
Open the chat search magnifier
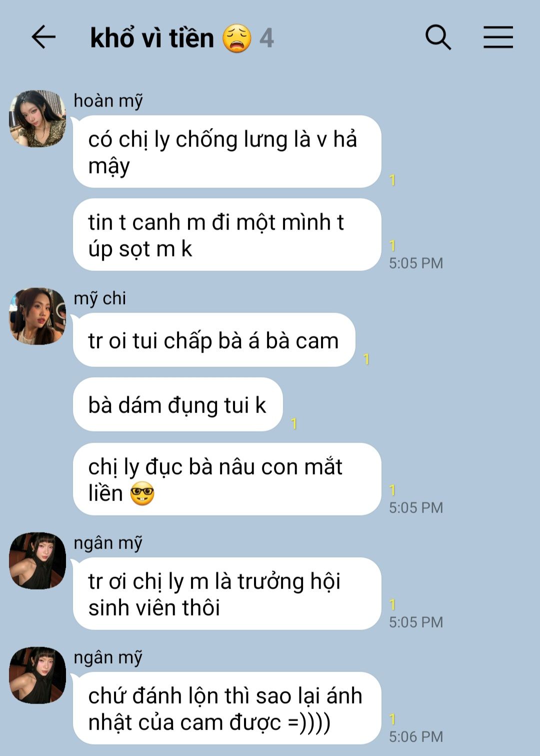click(438, 37)
